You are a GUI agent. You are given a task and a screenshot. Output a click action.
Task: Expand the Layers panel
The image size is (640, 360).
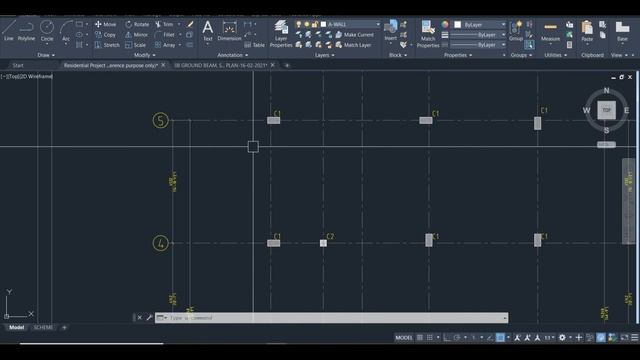[324, 55]
